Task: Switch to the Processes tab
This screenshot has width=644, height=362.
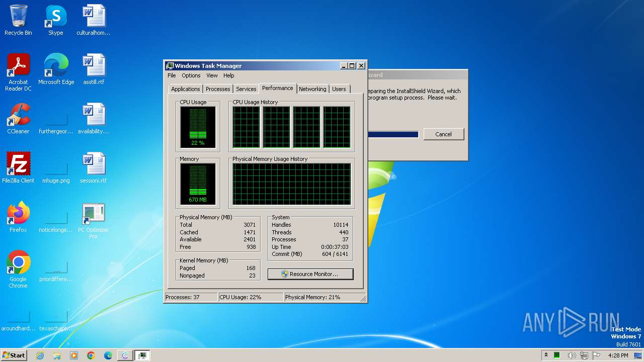Action: click(218, 89)
